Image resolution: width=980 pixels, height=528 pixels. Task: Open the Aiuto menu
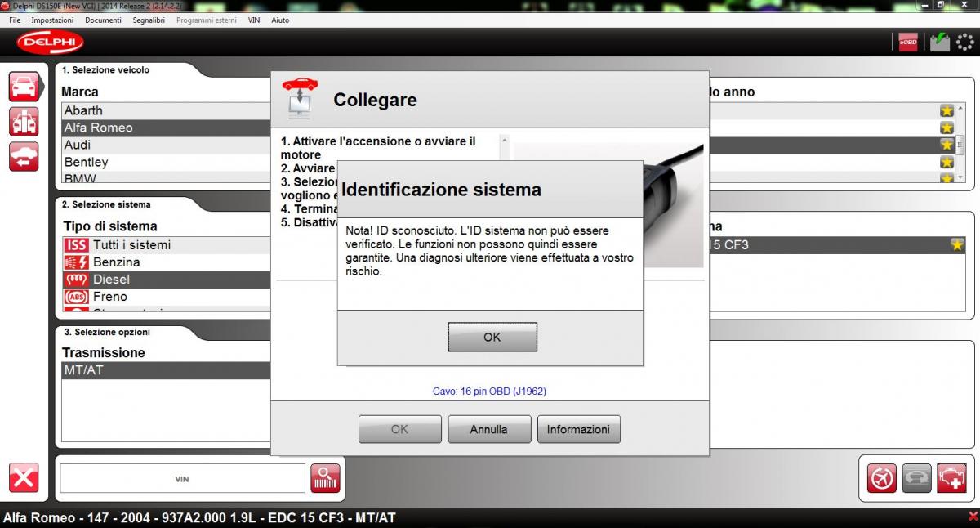pyautogui.click(x=280, y=20)
